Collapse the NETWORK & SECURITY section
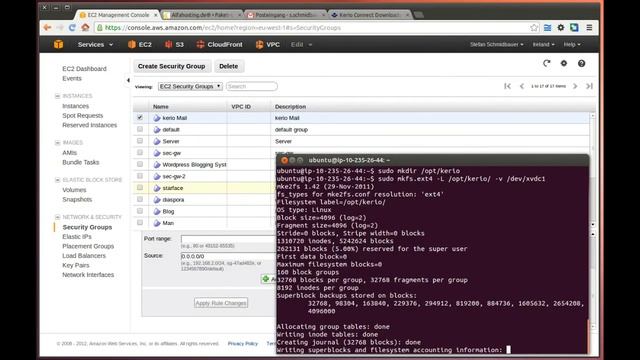This screenshot has height=360, width=640. coord(58,217)
